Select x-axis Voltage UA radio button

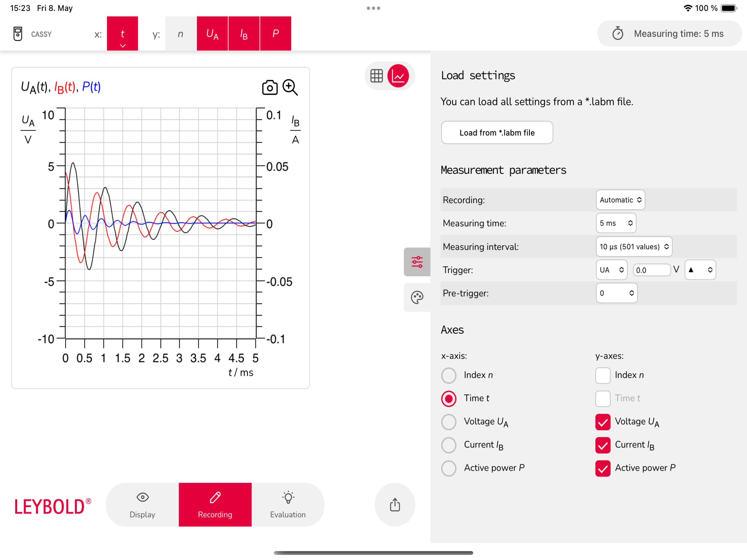[449, 422]
